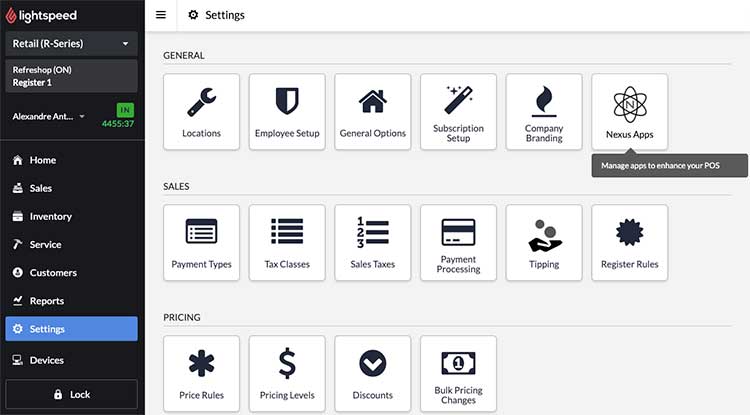
Task: Open Subscription Setup wand tile
Action: (458, 111)
